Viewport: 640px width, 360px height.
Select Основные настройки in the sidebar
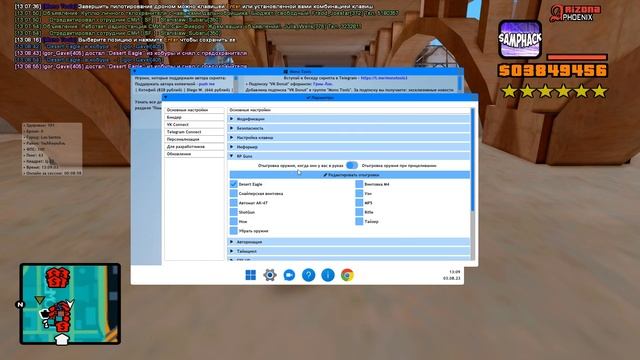(x=194, y=110)
